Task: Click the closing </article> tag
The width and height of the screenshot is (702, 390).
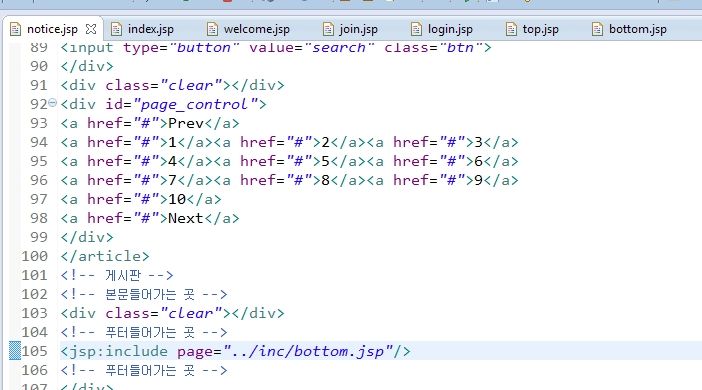Action: [x=105, y=256]
